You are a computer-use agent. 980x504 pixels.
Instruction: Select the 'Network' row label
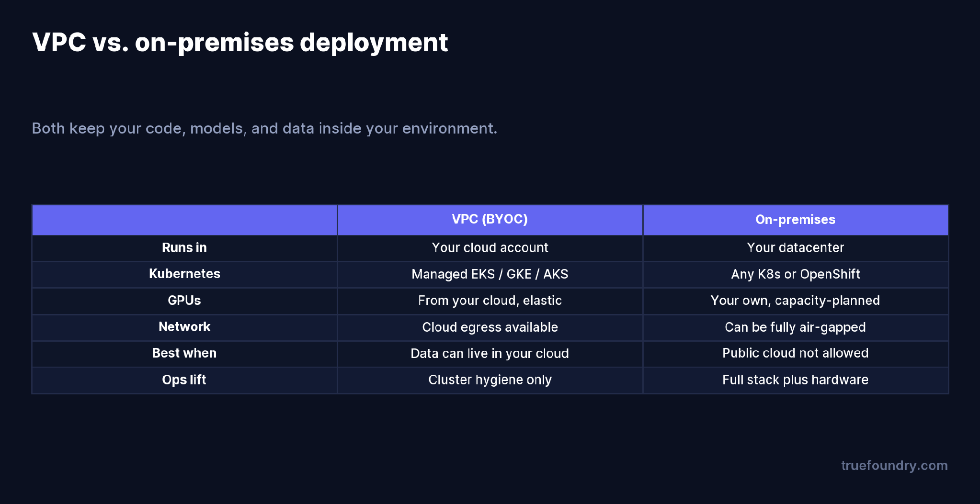pos(184,327)
